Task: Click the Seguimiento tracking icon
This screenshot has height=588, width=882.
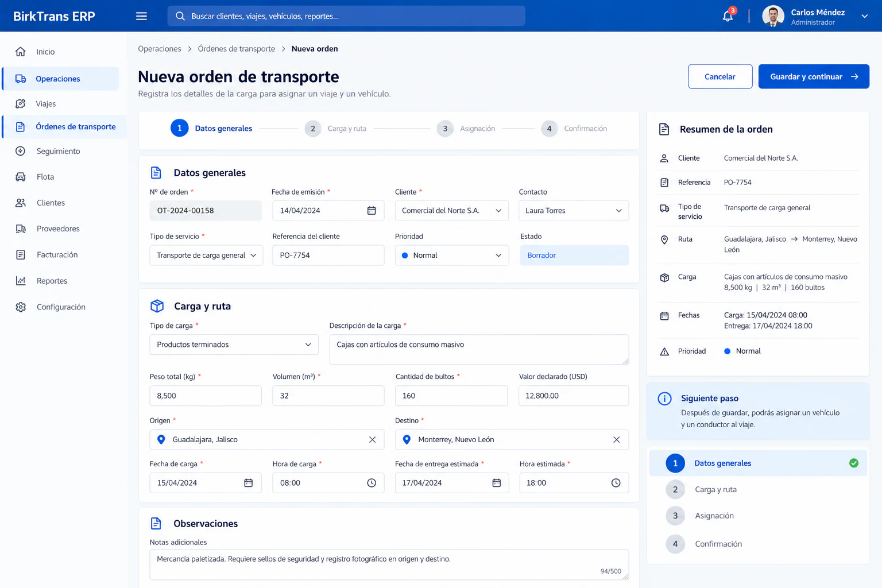Action: click(x=21, y=151)
